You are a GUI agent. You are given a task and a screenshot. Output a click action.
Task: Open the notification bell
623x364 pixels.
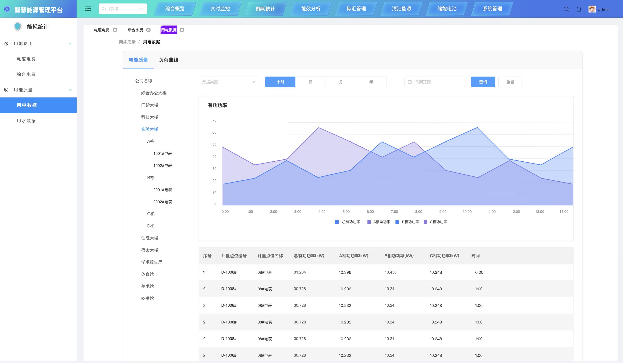[579, 9]
